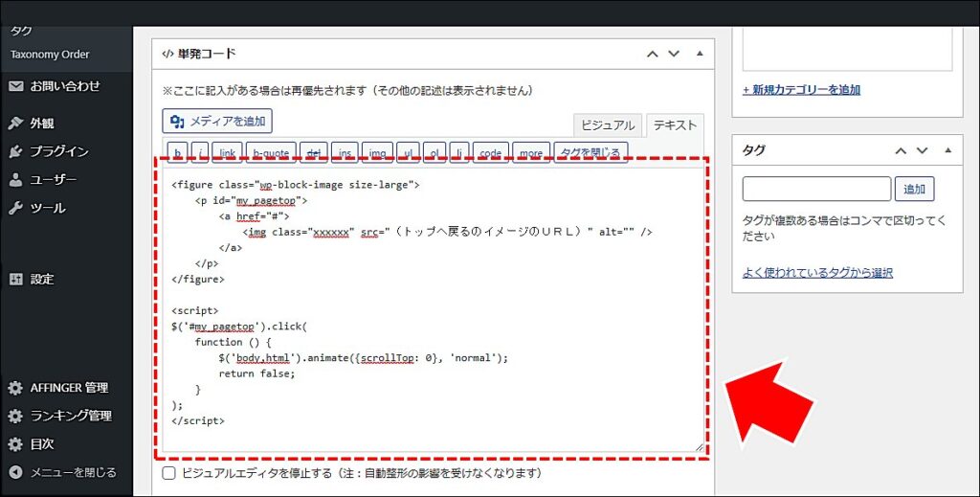Insert ordered list with ol button
Viewport: 980px width, 497px height.
pyautogui.click(x=434, y=152)
